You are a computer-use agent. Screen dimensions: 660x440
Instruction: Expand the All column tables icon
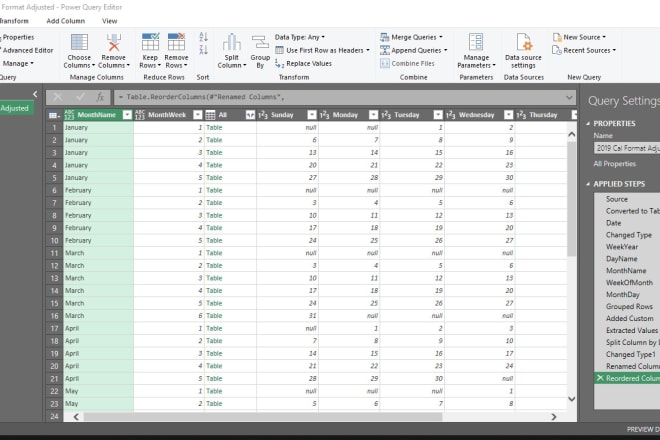click(250, 115)
